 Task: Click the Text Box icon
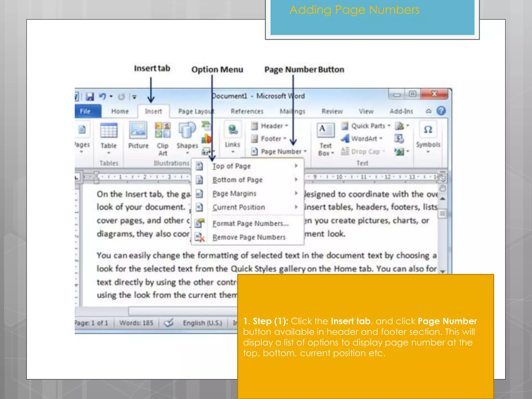325,130
